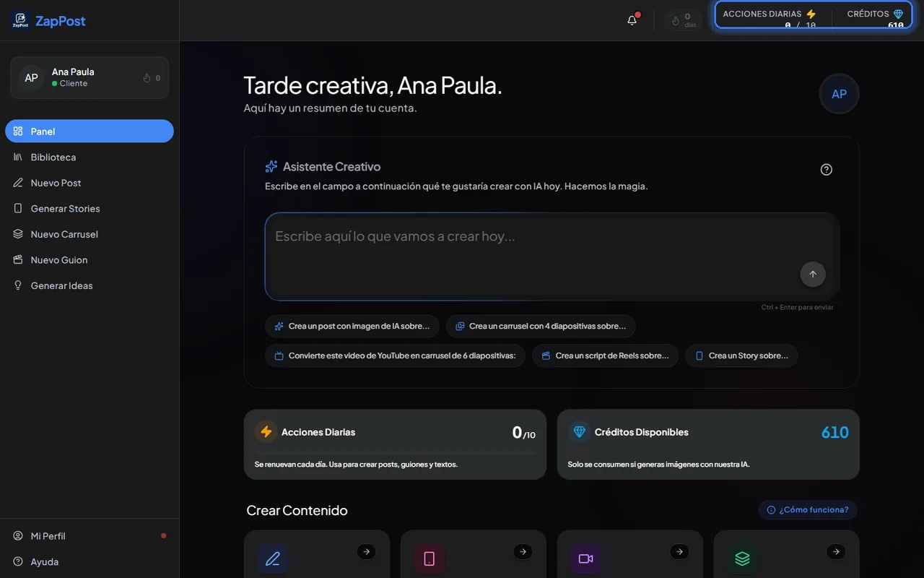This screenshot has height=578, width=924.
Task: Open the arrow on the phone card
Action: [x=523, y=552]
